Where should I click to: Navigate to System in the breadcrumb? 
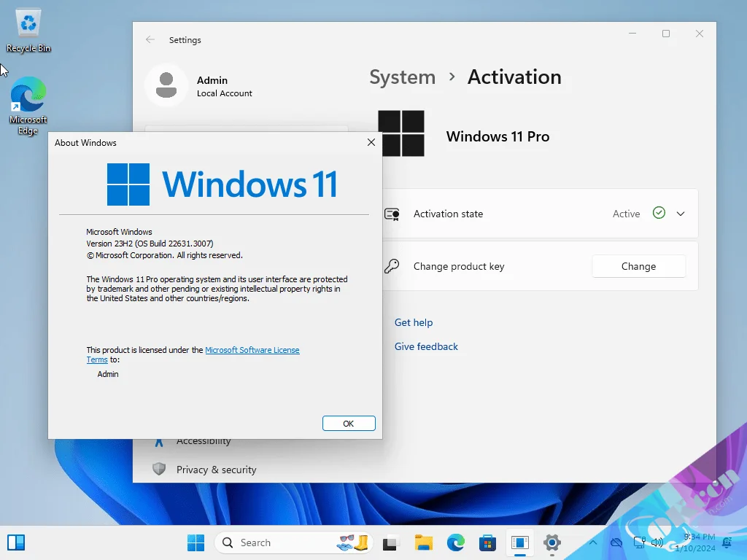pyautogui.click(x=403, y=77)
